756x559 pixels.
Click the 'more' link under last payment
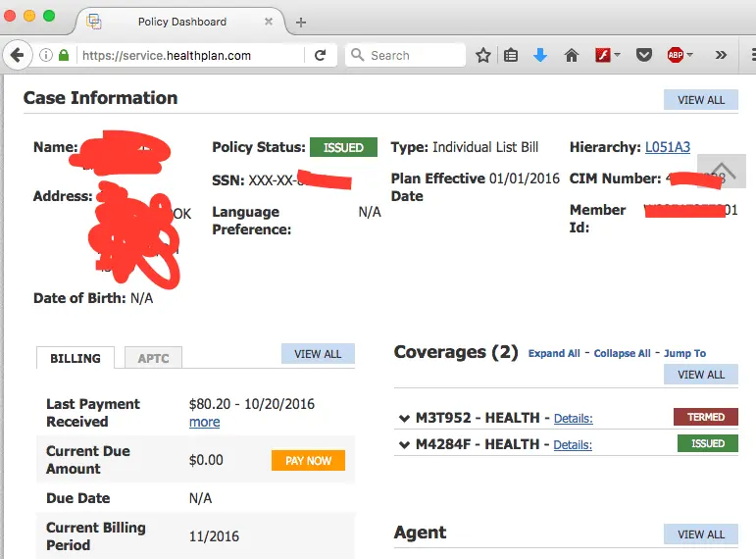(204, 422)
